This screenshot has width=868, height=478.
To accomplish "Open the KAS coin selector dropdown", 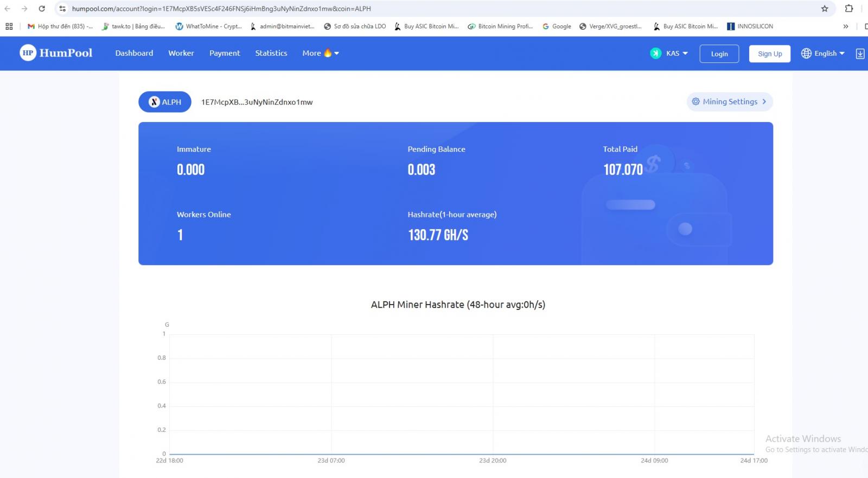I will click(x=669, y=53).
